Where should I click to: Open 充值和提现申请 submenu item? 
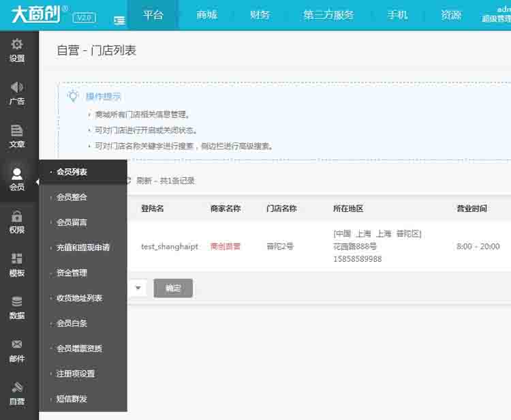(82, 247)
